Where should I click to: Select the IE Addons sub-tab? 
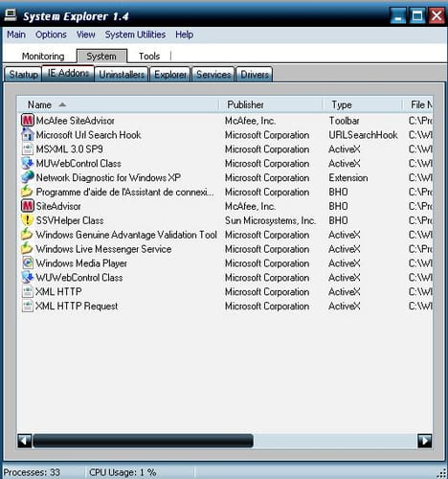68,74
